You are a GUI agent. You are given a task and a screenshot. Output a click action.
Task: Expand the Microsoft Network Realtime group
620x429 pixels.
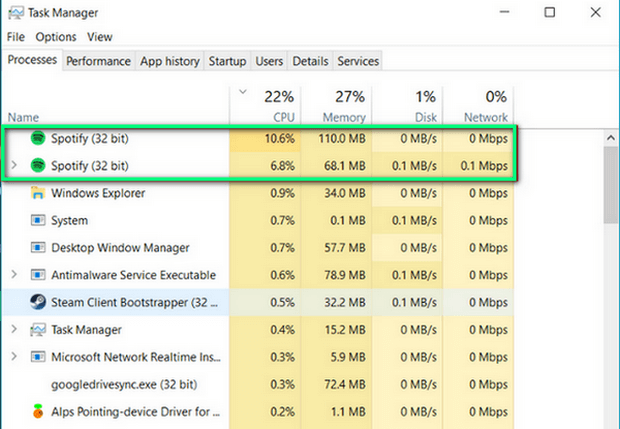point(13,356)
